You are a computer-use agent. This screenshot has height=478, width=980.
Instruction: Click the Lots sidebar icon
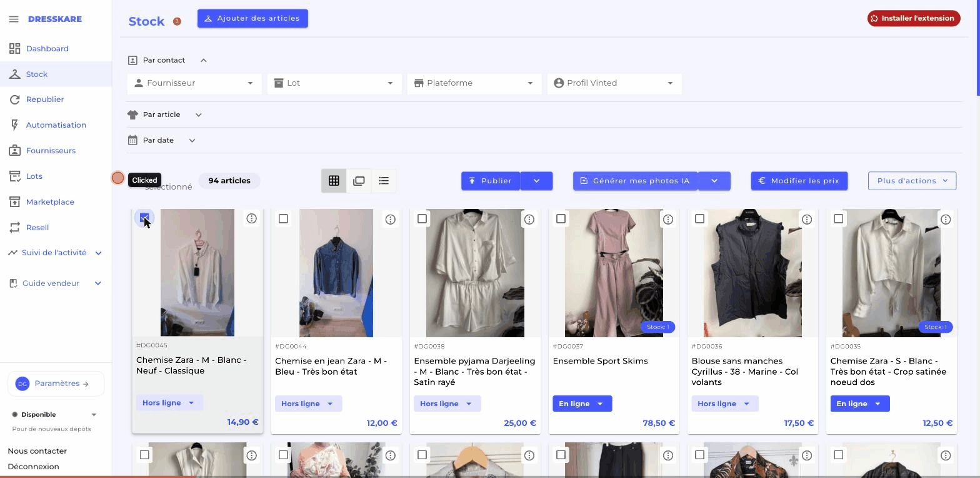coord(14,176)
